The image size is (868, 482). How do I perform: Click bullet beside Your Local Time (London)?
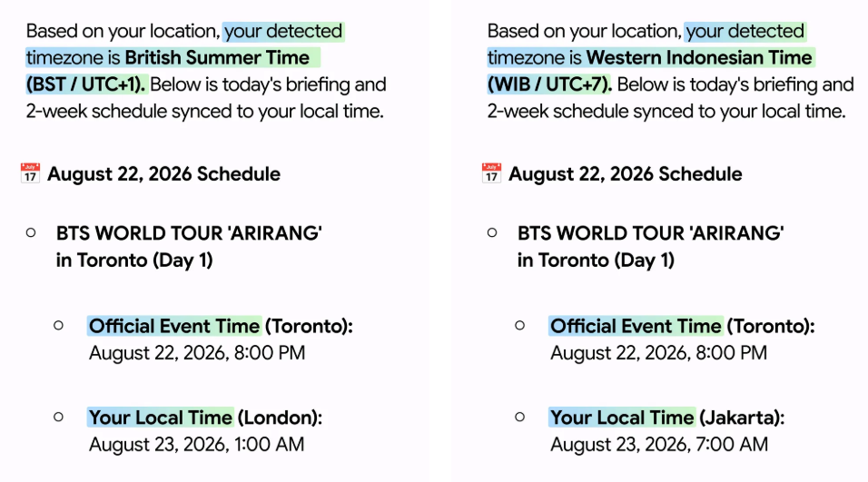pyautogui.click(x=59, y=417)
